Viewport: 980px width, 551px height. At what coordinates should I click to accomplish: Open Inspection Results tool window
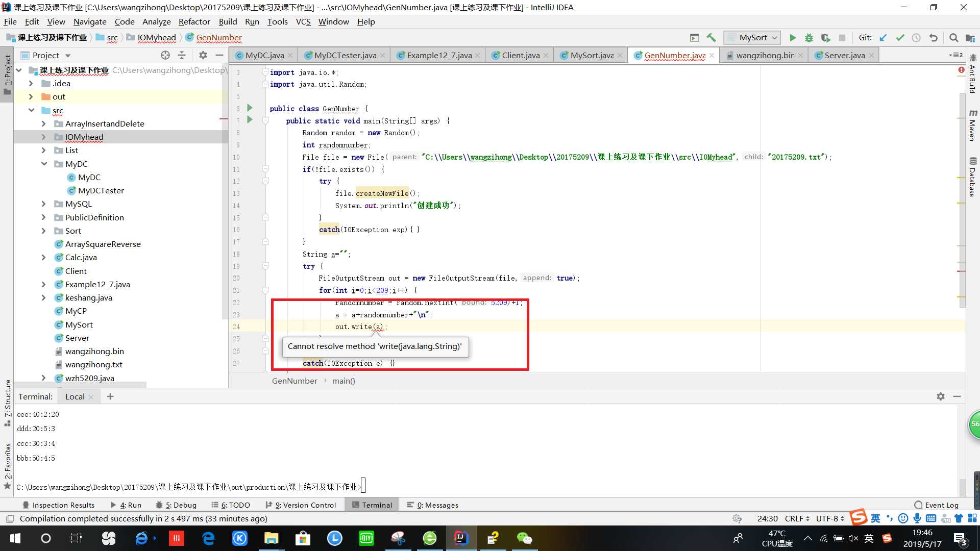[59, 505]
